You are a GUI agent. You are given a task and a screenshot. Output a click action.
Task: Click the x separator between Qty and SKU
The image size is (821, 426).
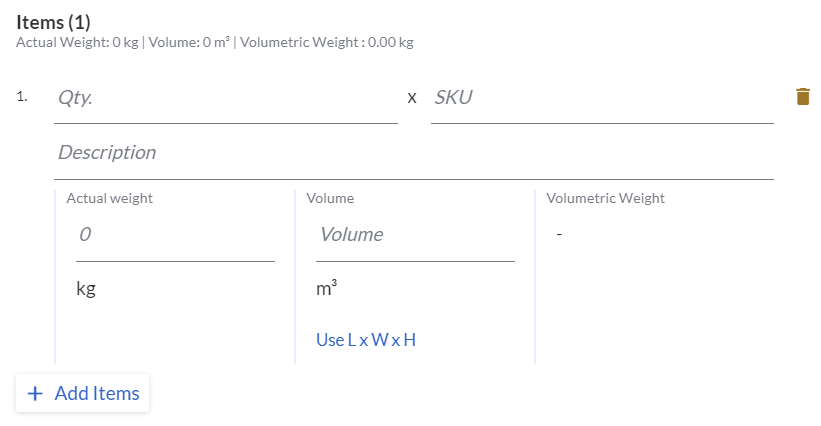tap(412, 98)
